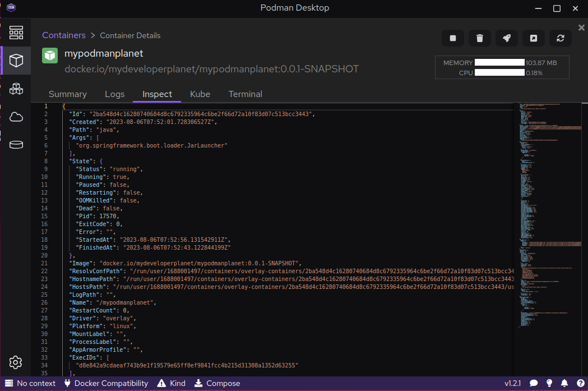Open the Terminal tab
Viewport: 588px width, 391px height.
point(245,94)
